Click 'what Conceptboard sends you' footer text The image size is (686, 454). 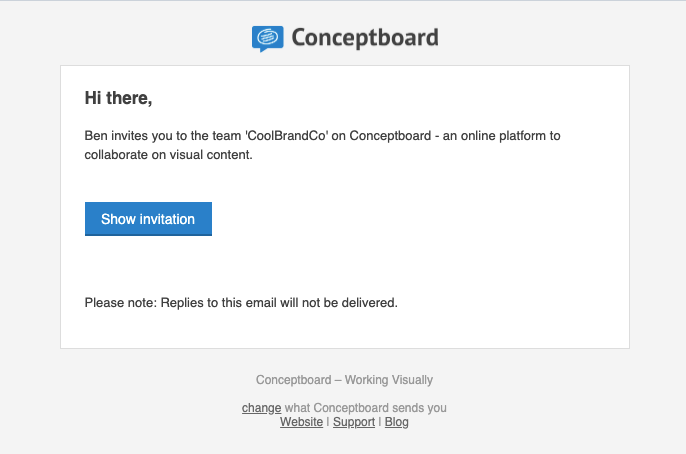366,408
